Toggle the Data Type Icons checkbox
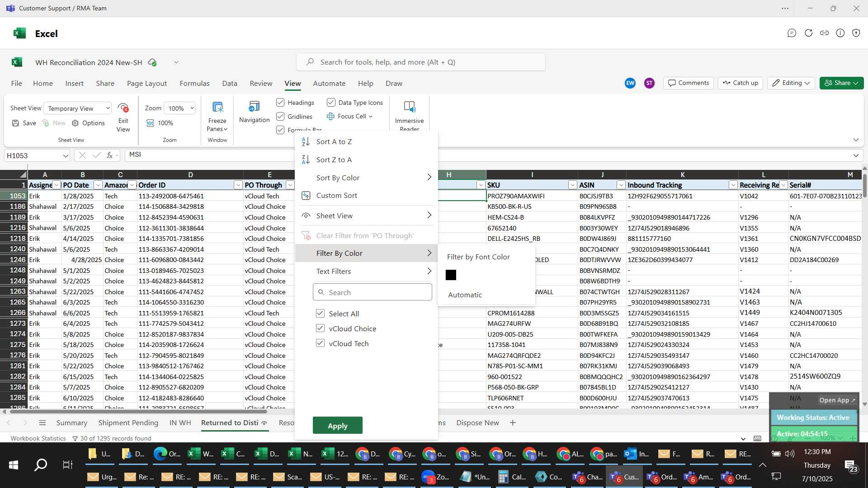The image size is (868, 488). [x=331, y=103]
